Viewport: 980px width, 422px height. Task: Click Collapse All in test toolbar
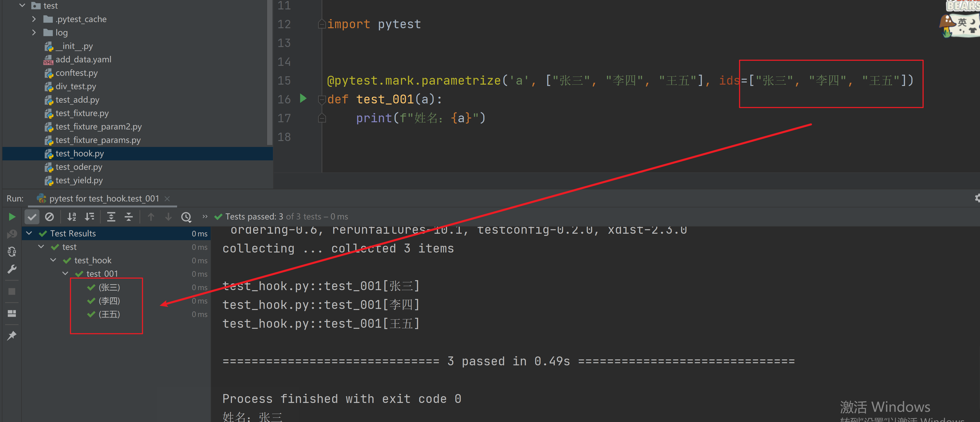click(x=129, y=217)
